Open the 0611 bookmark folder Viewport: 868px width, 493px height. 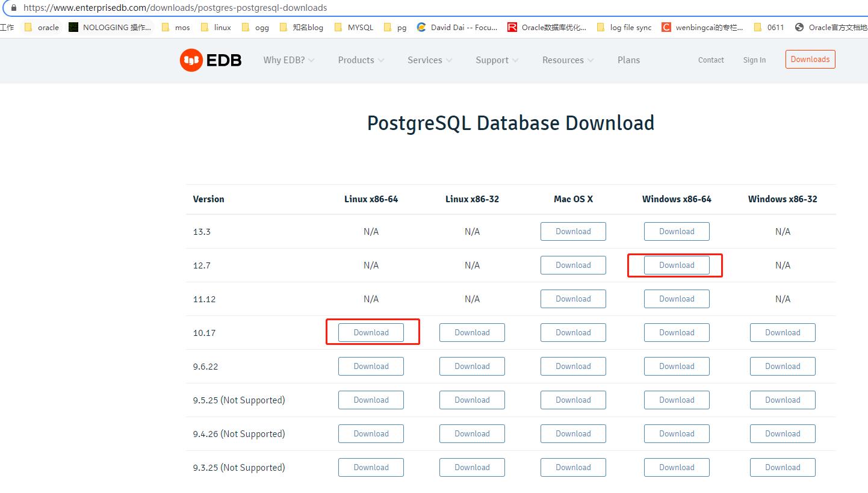[x=769, y=27]
